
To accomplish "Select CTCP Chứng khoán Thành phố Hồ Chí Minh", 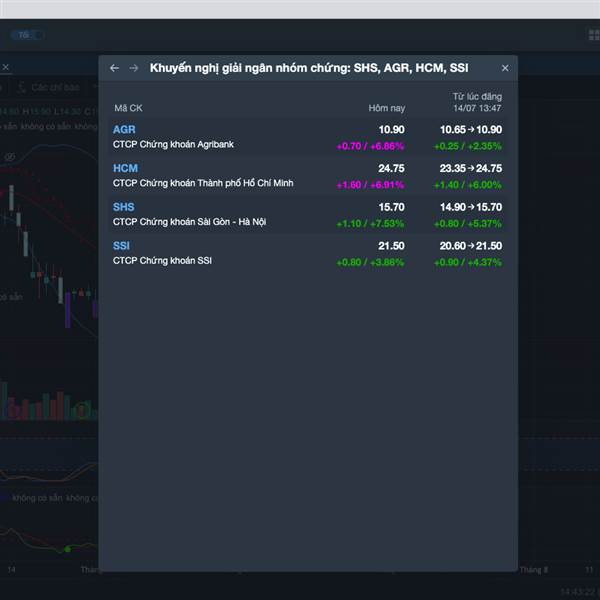I will pos(203,183).
